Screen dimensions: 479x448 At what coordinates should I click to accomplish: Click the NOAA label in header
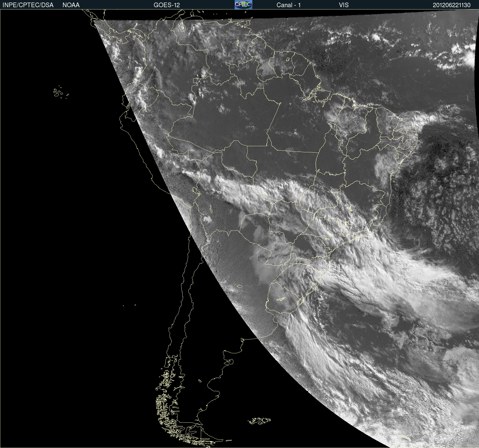tap(71, 5)
